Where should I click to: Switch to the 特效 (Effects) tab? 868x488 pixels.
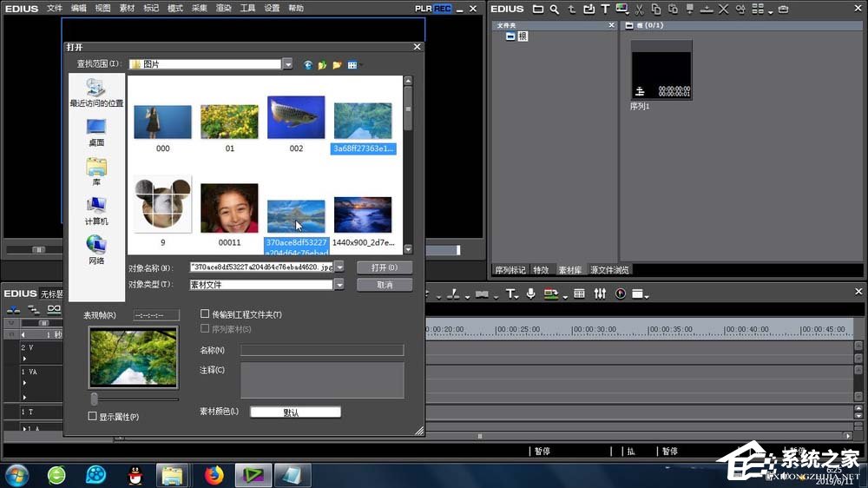tap(542, 270)
